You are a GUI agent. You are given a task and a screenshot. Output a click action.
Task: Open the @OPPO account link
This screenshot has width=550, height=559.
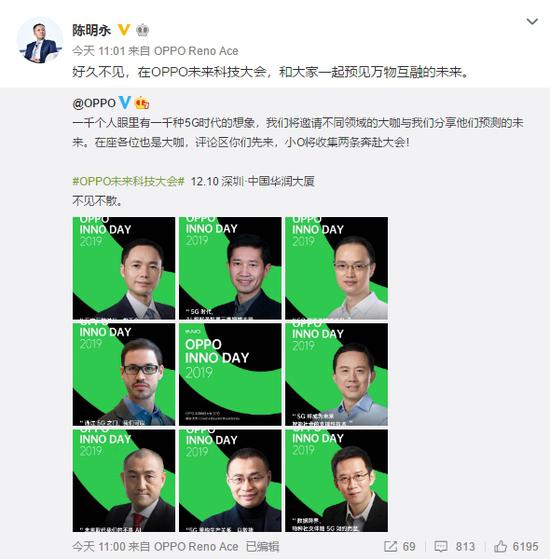pos(94,103)
